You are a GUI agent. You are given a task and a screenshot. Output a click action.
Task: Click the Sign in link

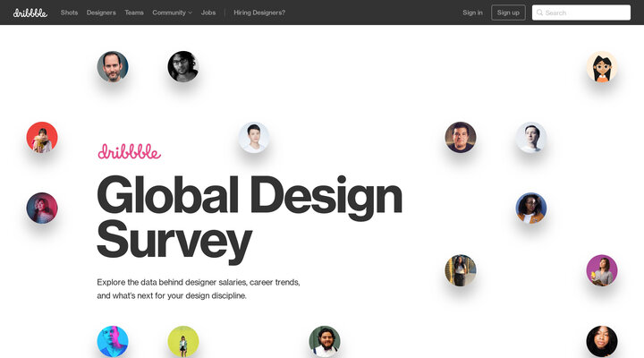tap(472, 13)
